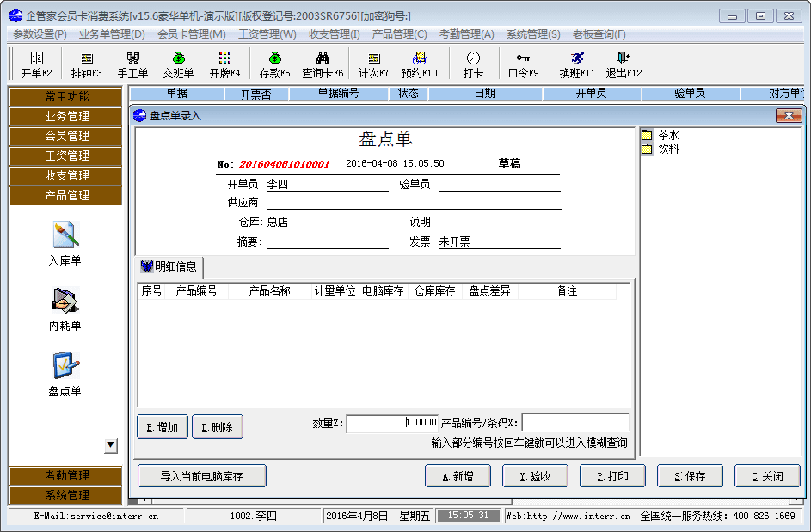Open the 产品管理(C) menu
811x532 pixels.
[399, 34]
